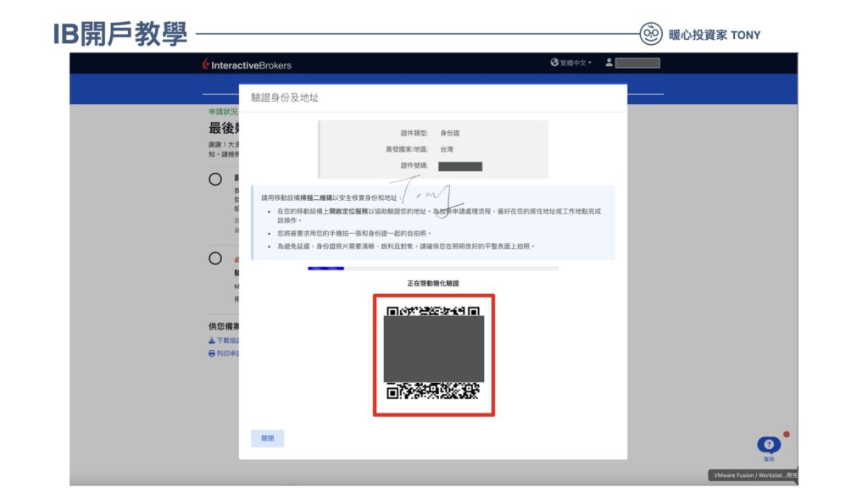The image size is (868, 488).
Task: Click the 開啟定位服務 bold instruction text
Action: tap(348, 211)
